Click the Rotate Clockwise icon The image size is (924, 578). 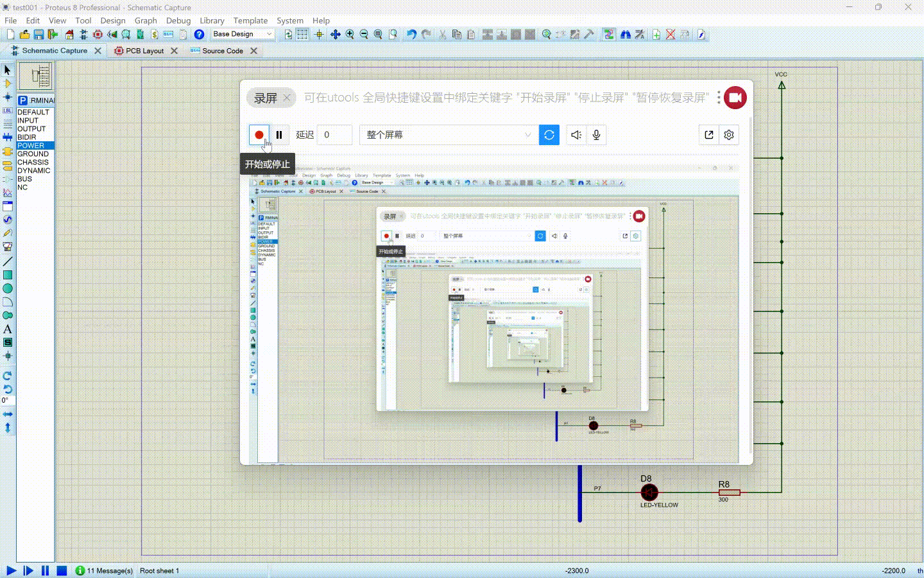8,376
